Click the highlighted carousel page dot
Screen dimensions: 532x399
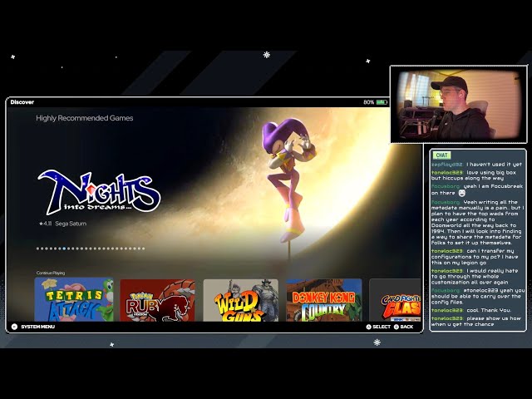tap(64, 249)
